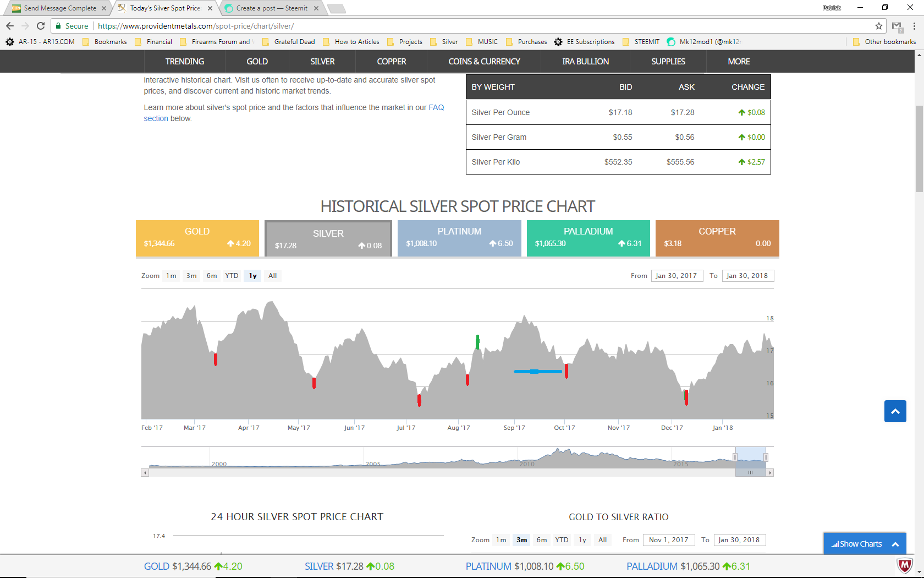Open the SILVER navigation menu
Screen dimensions: 924x578
pyautogui.click(x=322, y=62)
